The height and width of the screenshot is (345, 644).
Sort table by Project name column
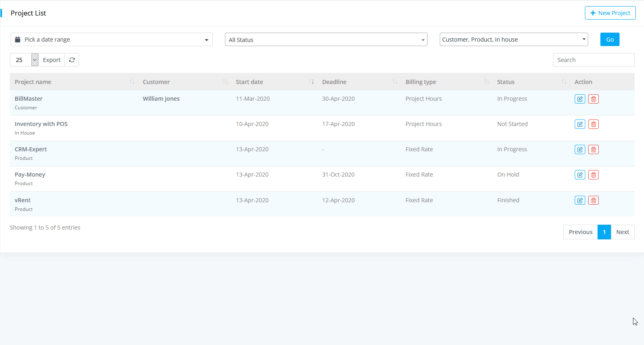coord(33,82)
